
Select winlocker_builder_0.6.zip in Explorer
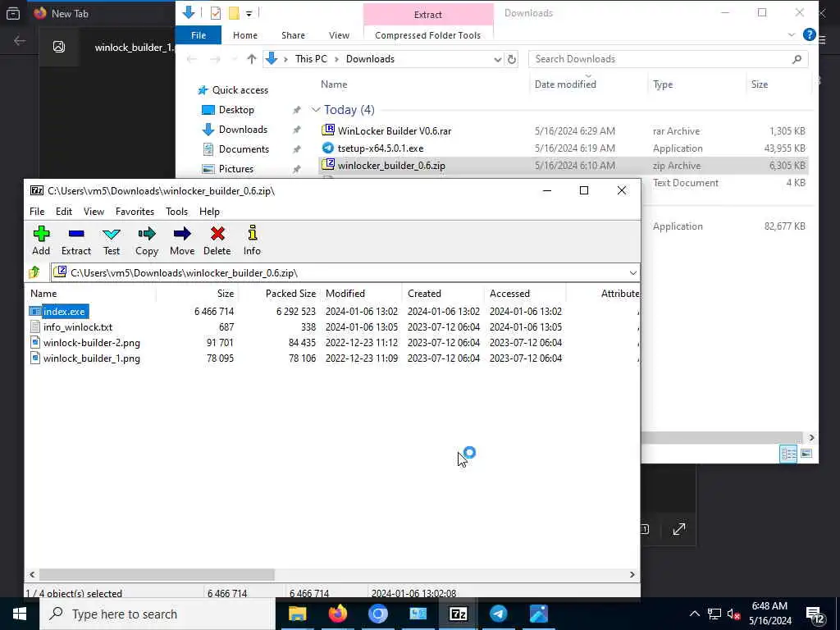[x=391, y=165]
